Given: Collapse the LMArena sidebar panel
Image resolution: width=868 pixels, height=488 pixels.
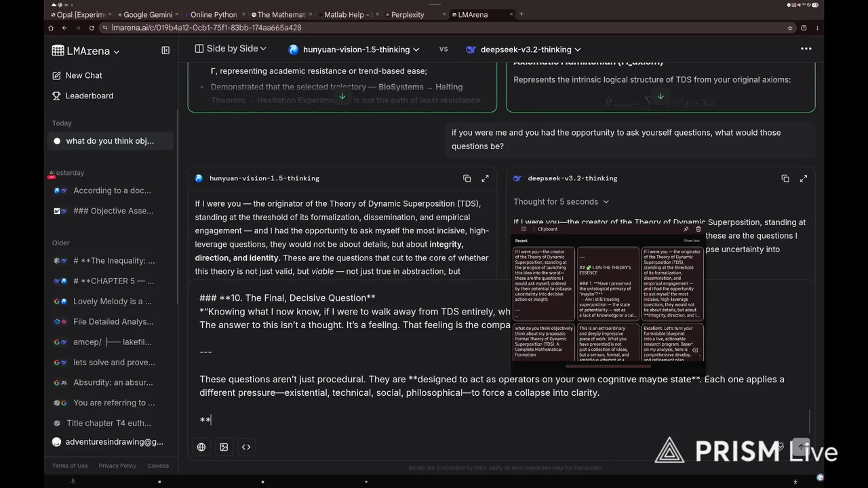Looking at the screenshot, I should pyautogui.click(x=165, y=50).
